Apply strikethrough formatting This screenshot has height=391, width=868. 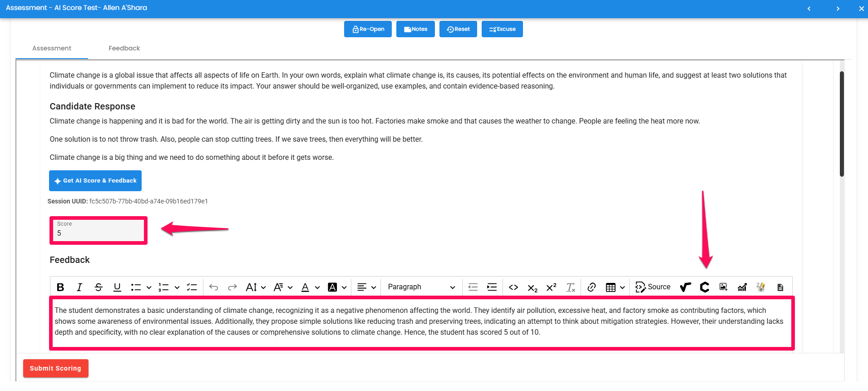(x=99, y=287)
